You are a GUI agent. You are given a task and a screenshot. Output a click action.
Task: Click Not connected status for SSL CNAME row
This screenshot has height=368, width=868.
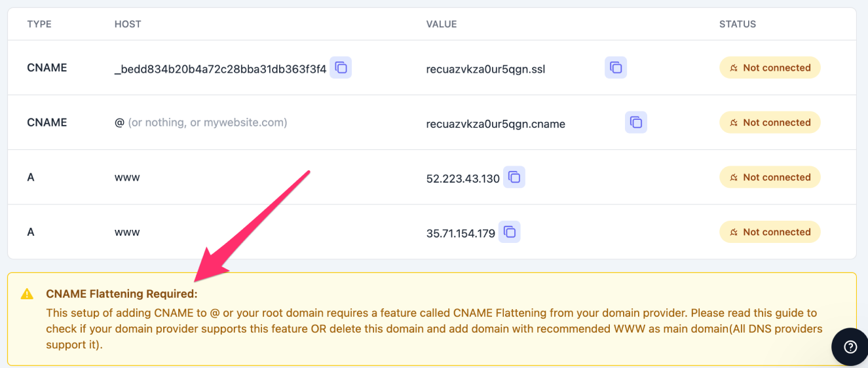(770, 67)
